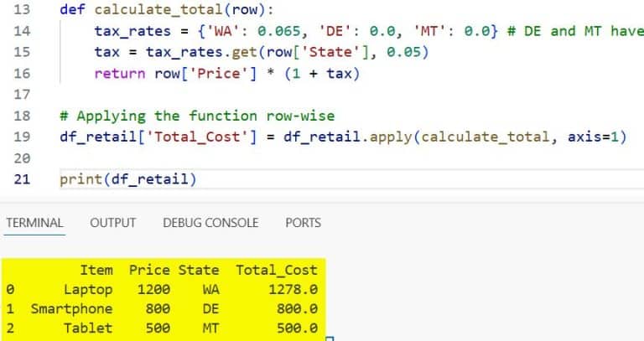Click the 1278.0 value in terminal
The height and width of the screenshot is (341, 644).
tap(293, 290)
